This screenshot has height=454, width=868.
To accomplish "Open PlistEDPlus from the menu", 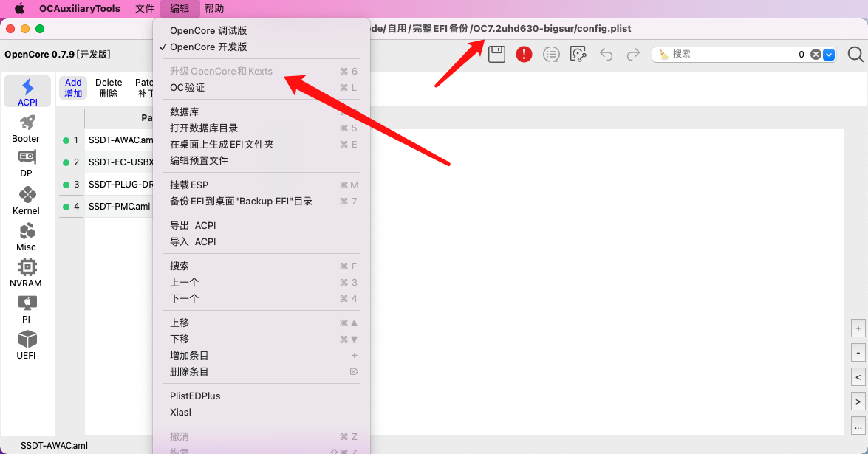I will tap(262, 396).
